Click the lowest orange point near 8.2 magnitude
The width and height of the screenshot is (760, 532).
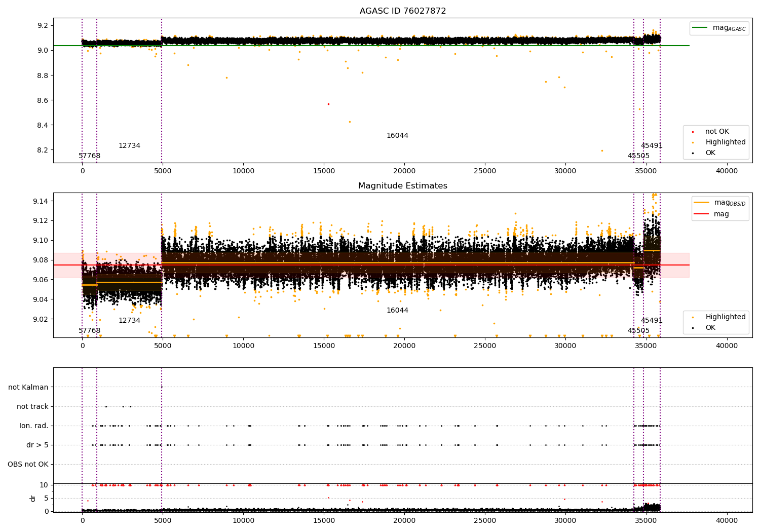(x=602, y=150)
